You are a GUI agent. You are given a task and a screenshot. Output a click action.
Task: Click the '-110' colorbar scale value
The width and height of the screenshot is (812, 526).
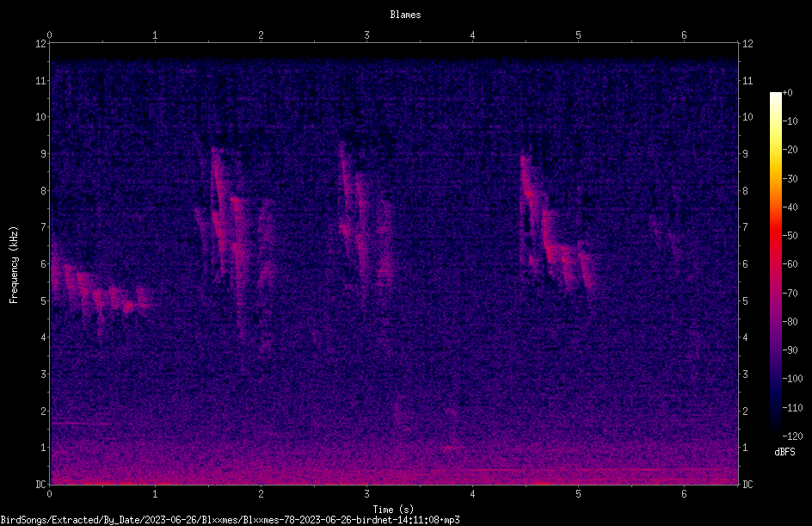click(792, 408)
